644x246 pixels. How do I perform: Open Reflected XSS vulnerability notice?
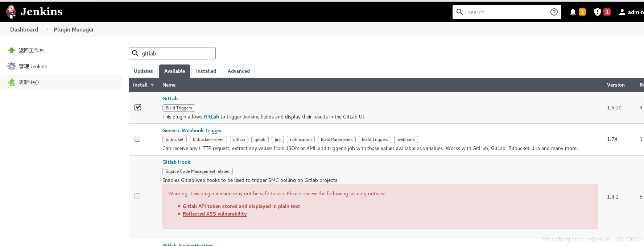pos(215,214)
